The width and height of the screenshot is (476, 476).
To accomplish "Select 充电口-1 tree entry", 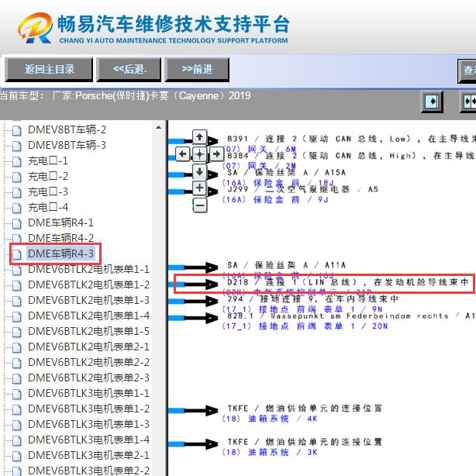I will (48, 160).
